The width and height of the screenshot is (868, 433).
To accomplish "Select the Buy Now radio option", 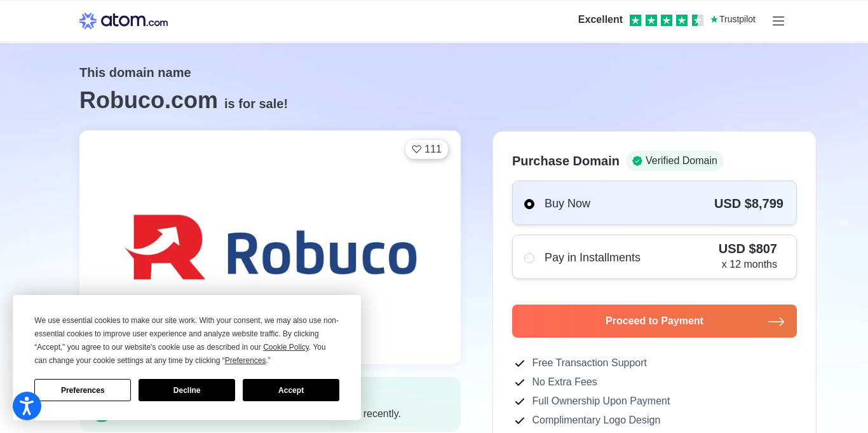I will [x=529, y=204].
